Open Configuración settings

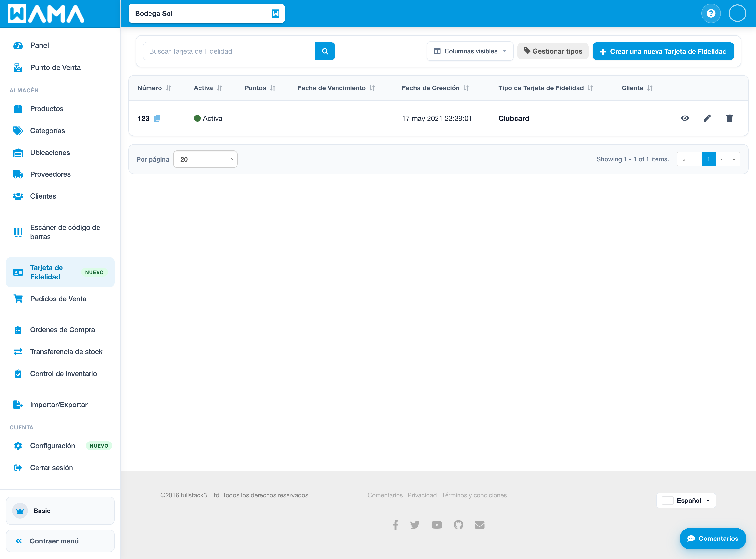60,446
